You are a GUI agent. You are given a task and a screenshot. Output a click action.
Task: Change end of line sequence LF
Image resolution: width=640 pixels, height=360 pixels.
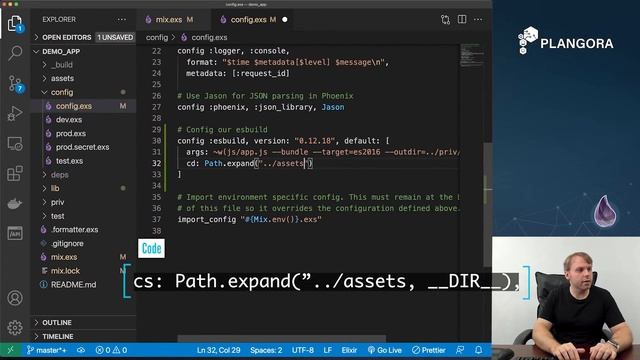[x=327, y=350]
